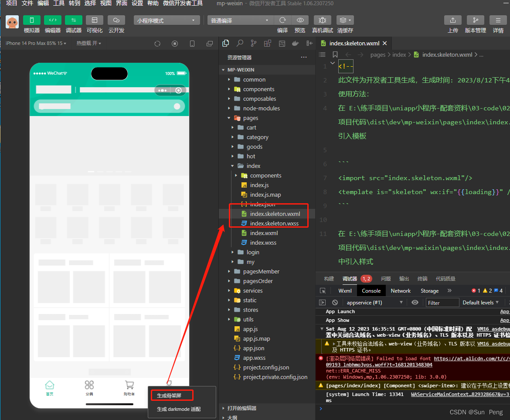Screen dimensions: 510x420
Task: Click the simulator refresh icon
Action: [x=157, y=44]
